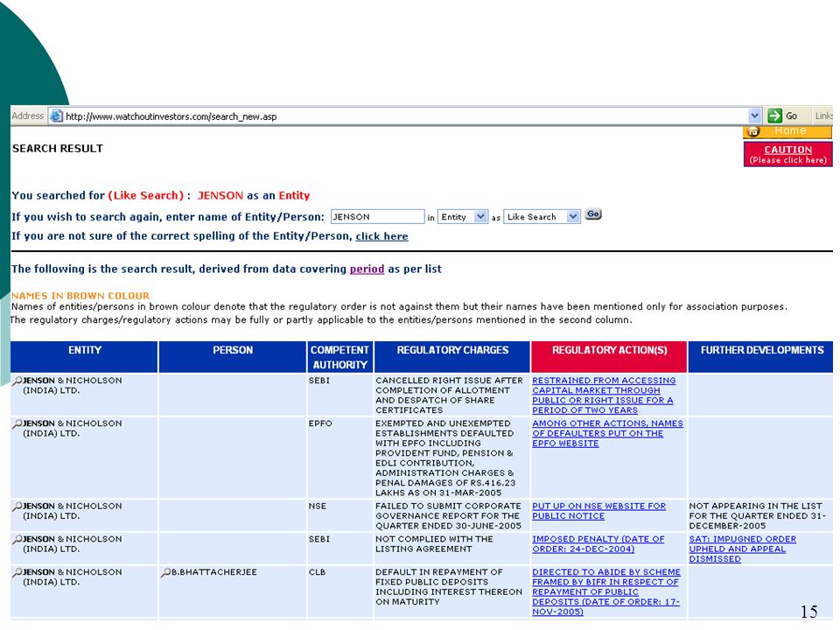Click the ENTITY column header
Image resolution: width=840 pixels, height=630 pixels.
84,357
